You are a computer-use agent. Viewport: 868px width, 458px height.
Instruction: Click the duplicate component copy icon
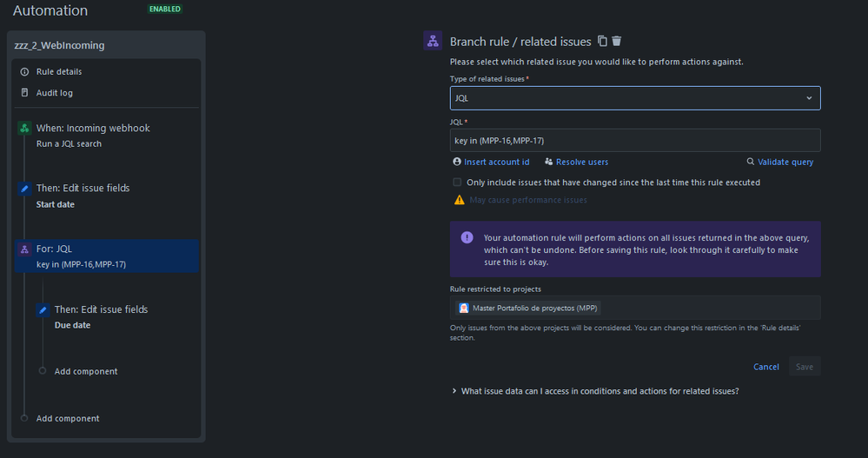pyautogui.click(x=602, y=41)
